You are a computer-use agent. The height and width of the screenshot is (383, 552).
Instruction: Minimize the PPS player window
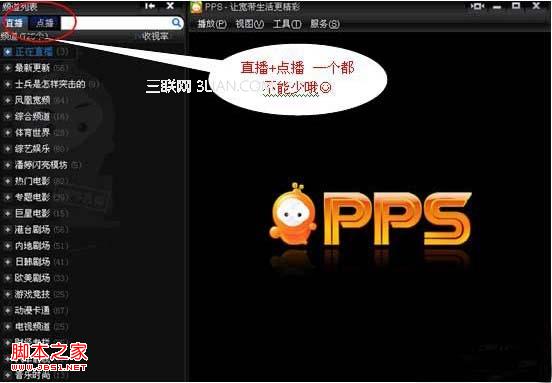pyautogui.click(x=497, y=7)
